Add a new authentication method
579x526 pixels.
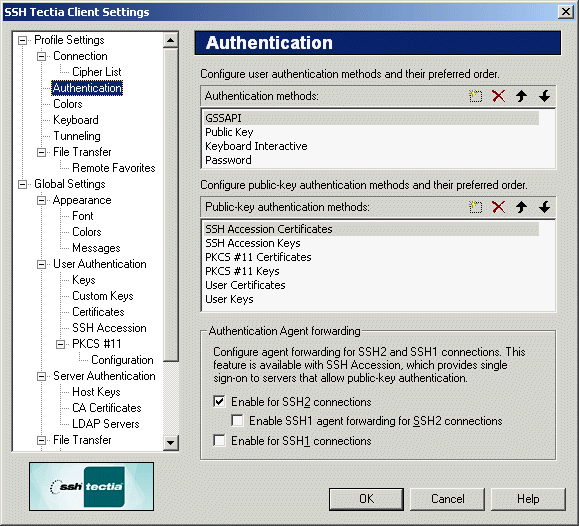click(x=476, y=96)
